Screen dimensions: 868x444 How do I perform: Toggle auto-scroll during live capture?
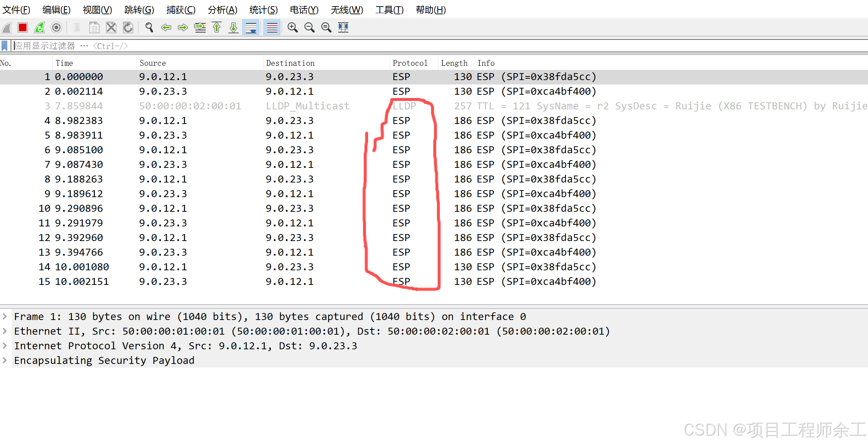click(251, 27)
